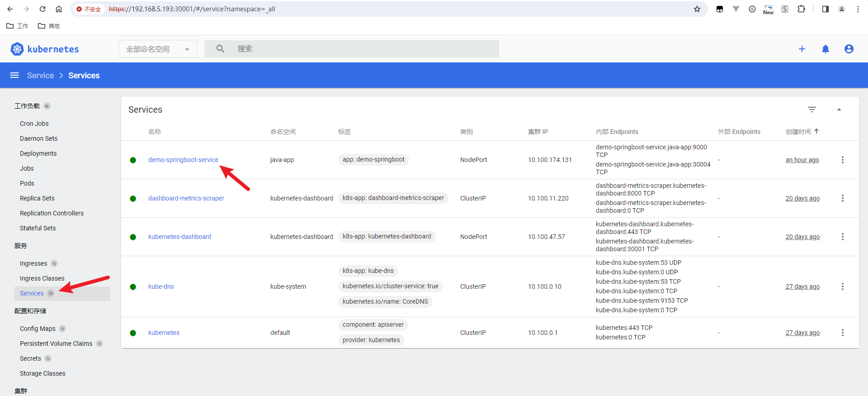Open Jobs in the sidebar
The image size is (868, 396).
click(x=27, y=168)
